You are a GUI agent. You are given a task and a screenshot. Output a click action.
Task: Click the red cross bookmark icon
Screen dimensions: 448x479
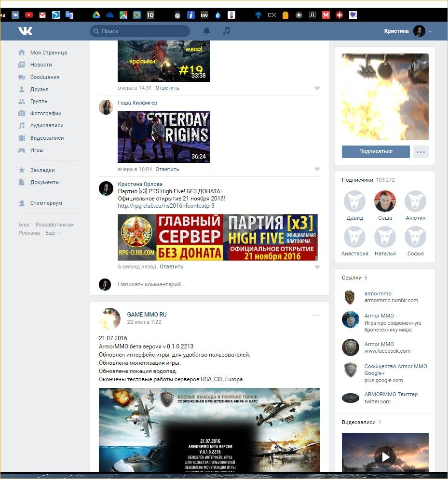(x=339, y=14)
